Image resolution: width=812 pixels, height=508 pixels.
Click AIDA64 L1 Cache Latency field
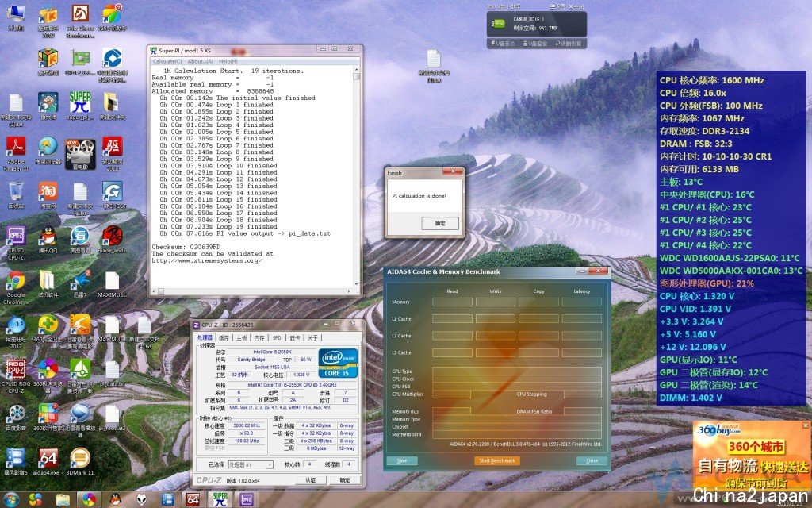581,319
